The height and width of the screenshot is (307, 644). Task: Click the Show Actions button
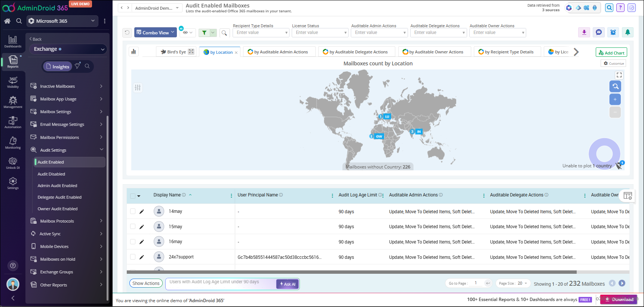pyautogui.click(x=146, y=283)
